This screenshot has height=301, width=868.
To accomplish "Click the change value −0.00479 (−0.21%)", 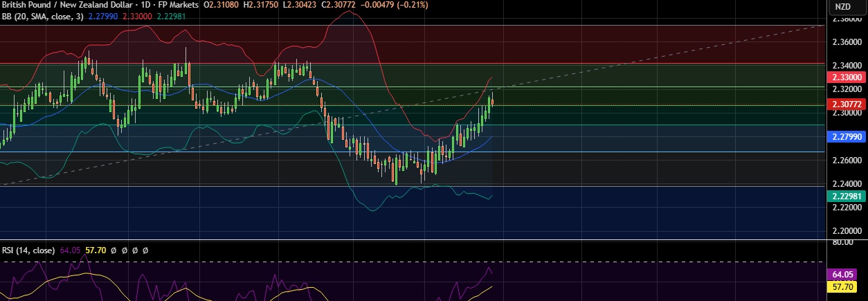I will (x=395, y=5).
